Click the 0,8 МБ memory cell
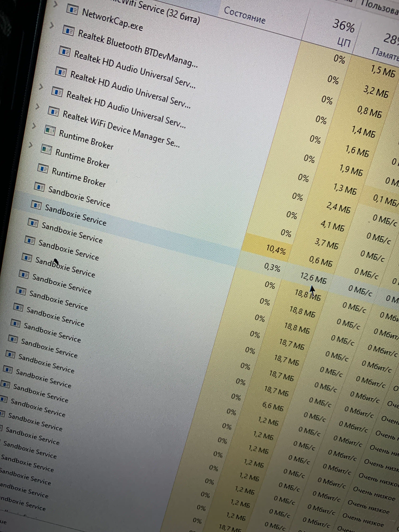Image resolution: width=399 pixels, height=532 pixels. pyautogui.click(x=369, y=112)
